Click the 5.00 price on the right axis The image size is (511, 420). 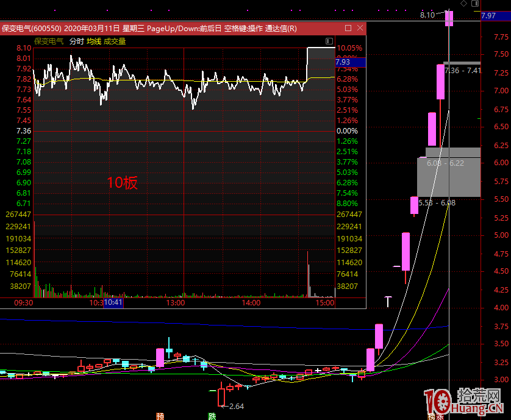point(501,235)
